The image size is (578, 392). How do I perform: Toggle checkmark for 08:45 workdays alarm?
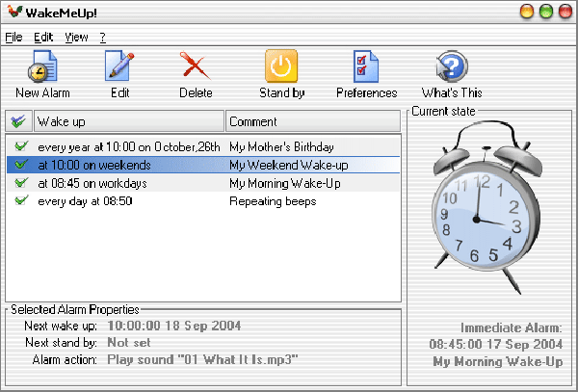20,183
